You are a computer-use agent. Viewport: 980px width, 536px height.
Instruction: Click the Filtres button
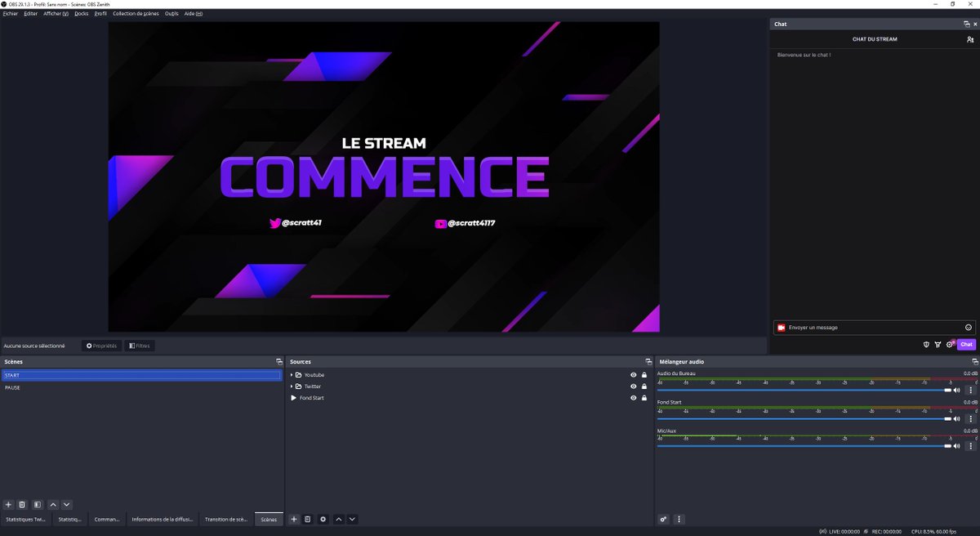tap(140, 346)
